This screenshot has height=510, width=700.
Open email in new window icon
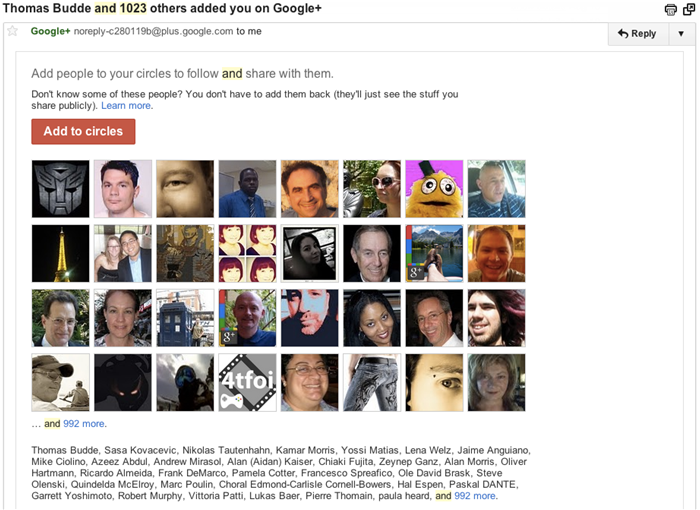tap(688, 10)
